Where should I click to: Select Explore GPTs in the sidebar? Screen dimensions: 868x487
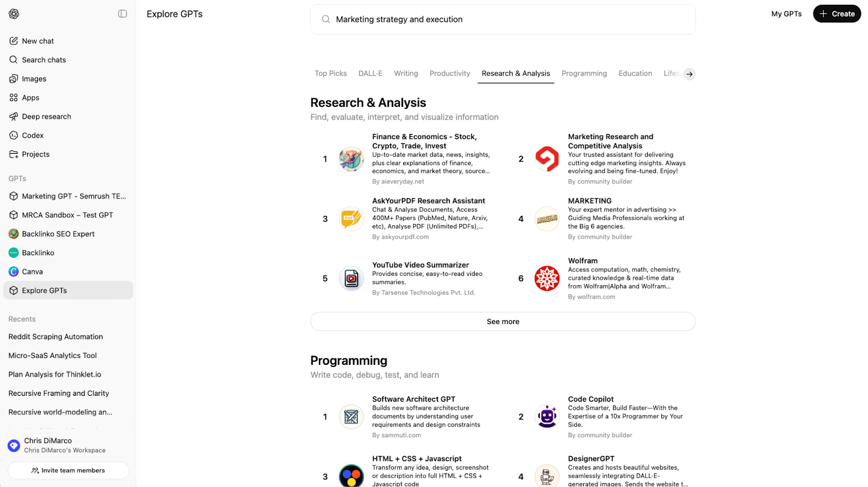[68, 290]
